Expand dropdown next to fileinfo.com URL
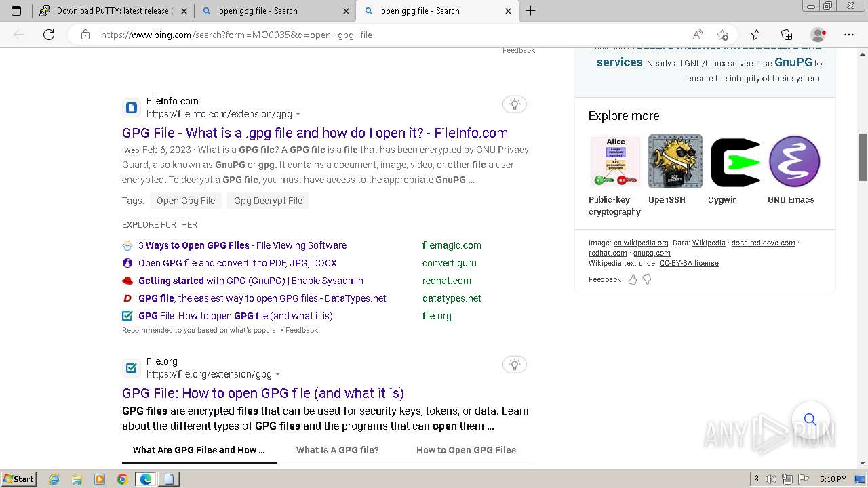 point(298,115)
